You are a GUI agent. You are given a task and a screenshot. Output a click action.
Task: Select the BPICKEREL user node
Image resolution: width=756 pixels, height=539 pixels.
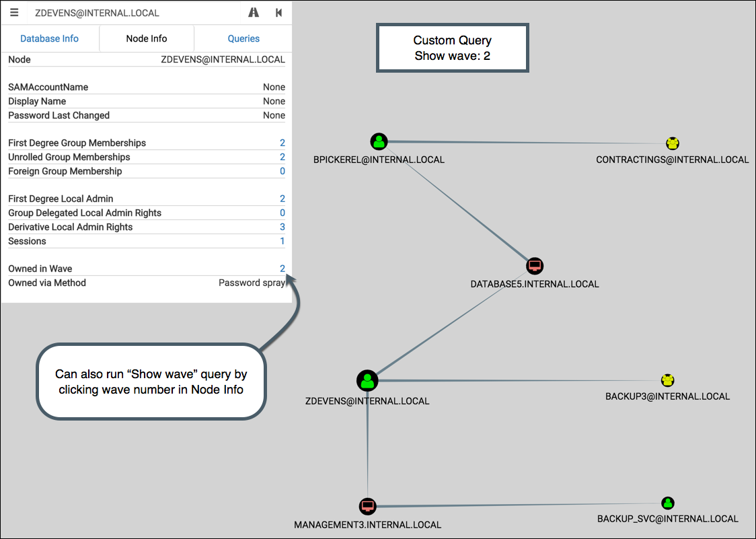(379, 142)
